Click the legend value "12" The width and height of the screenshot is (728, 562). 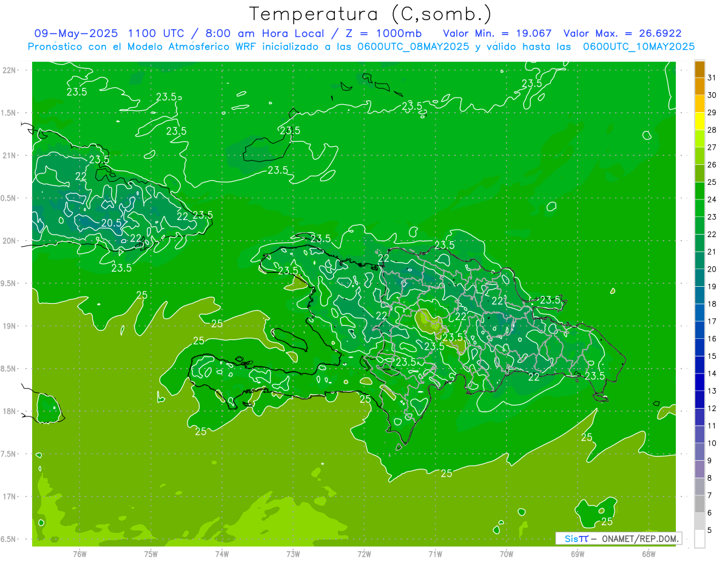[712, 409]
